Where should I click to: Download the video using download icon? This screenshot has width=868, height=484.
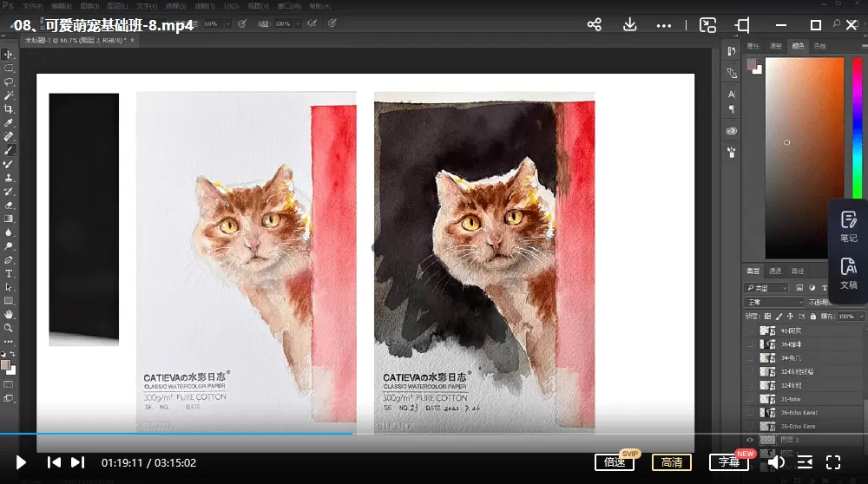[x=630, y=24]
